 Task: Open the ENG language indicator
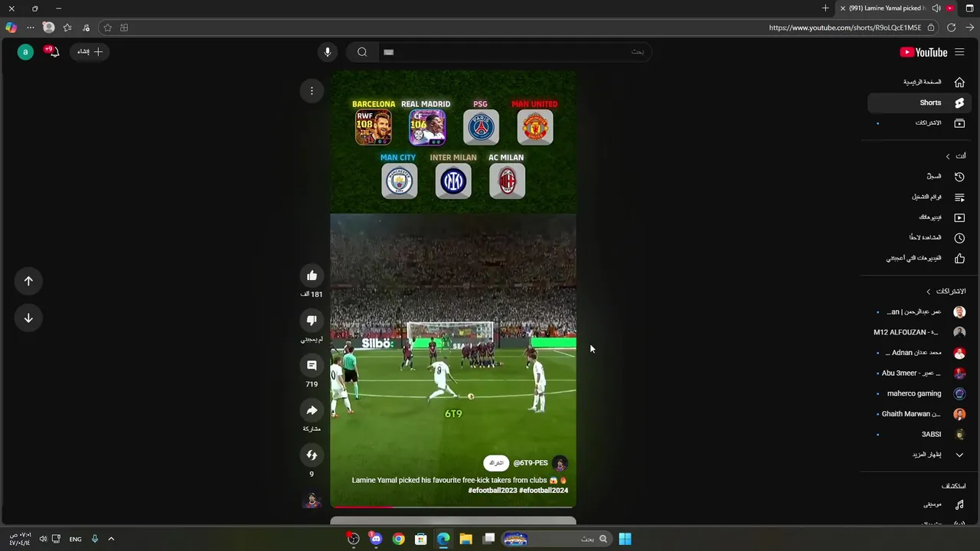point(75,539)
